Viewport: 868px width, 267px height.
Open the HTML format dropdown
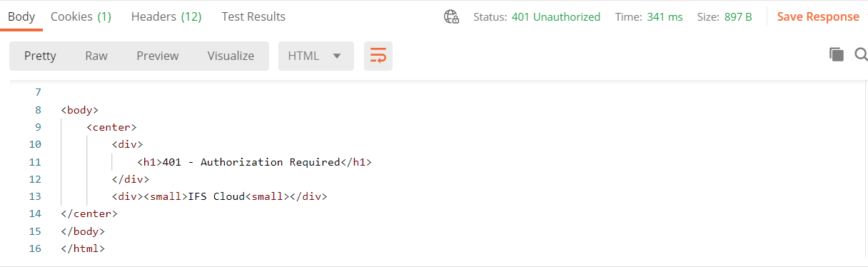pyautogui.click(x=316, y=56)
